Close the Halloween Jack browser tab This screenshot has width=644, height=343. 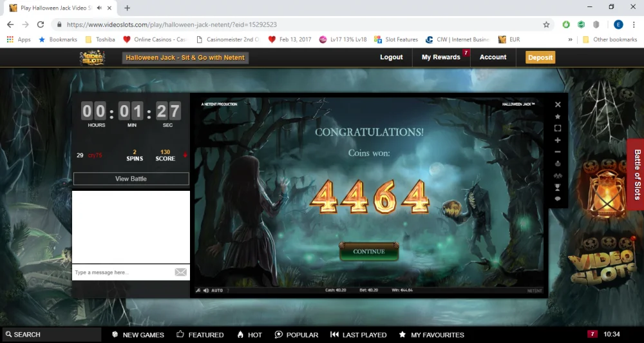(x=109, y=8)
